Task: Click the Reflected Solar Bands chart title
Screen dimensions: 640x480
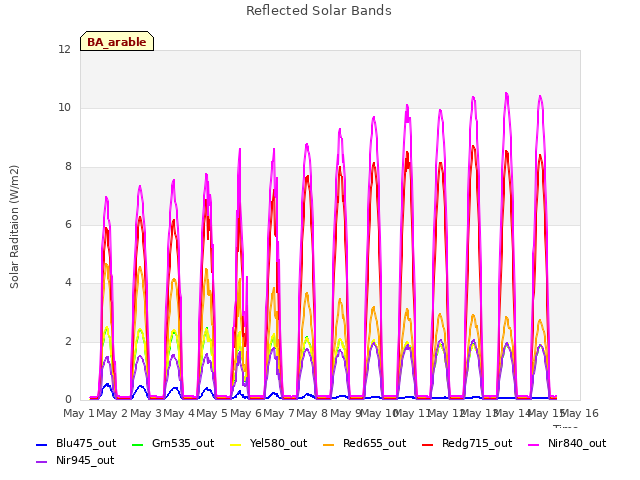Action: tap(319, 11)
